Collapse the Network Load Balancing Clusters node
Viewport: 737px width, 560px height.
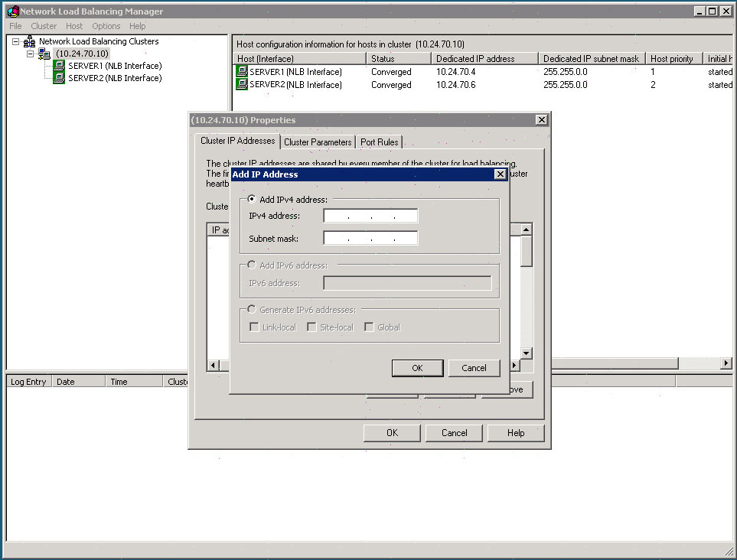[x=15, y=41]
